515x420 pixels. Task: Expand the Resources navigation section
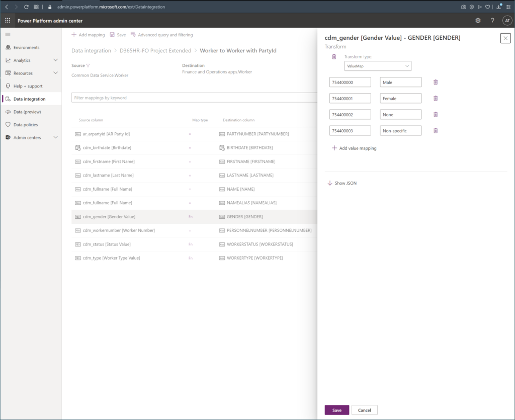(55, 73)
